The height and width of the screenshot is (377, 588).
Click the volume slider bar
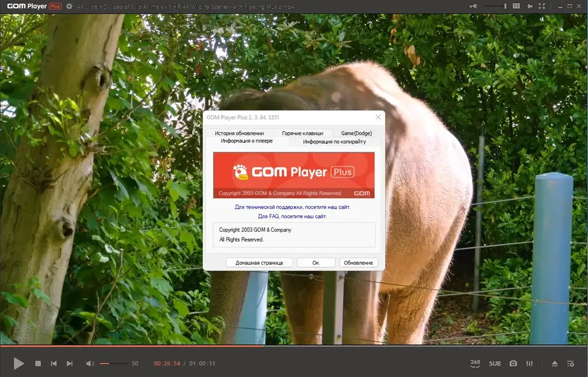tap(113, 363)
